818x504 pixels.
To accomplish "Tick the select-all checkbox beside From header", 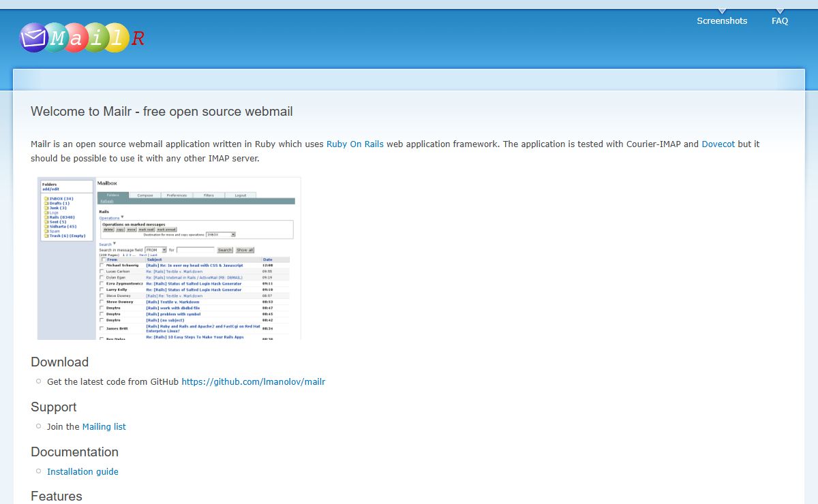I will 103,259.
